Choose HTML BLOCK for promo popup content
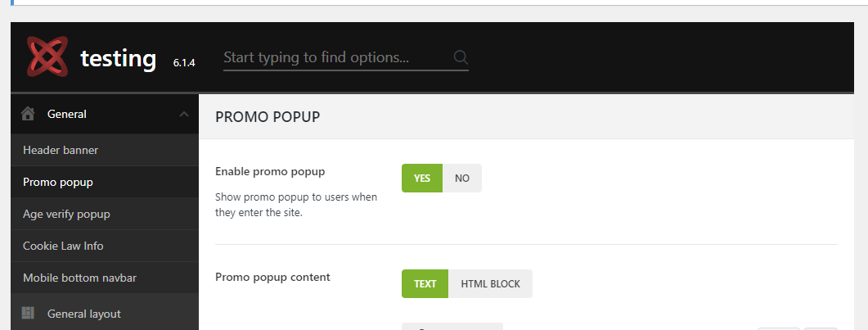868x330 pixels. pyautogui.click(x=490, y=284)
